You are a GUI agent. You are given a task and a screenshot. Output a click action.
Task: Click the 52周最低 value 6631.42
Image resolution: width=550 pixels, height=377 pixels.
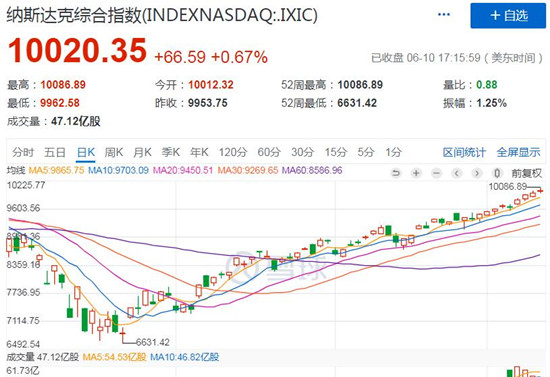[x=357, y=103]
